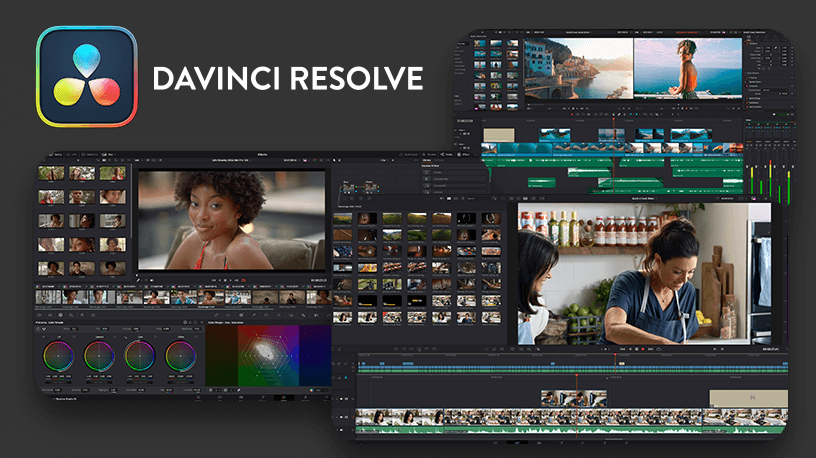Switch to the Media page tab in Color window
Screen dimensions: 816x458
(198, 398)
